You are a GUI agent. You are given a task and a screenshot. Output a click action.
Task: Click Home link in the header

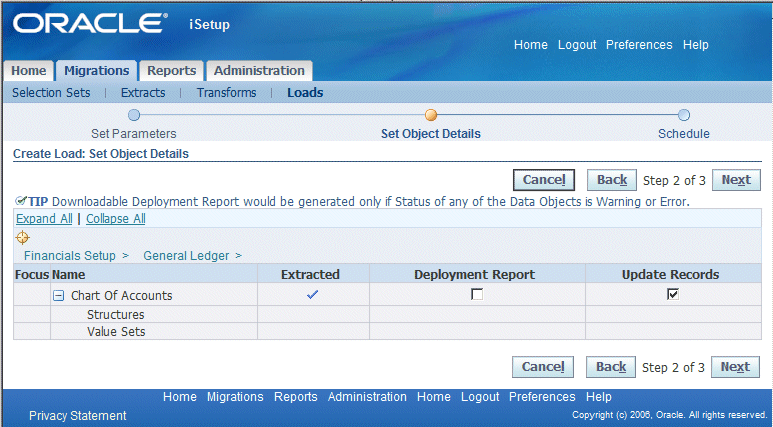[x=530, y=45]
